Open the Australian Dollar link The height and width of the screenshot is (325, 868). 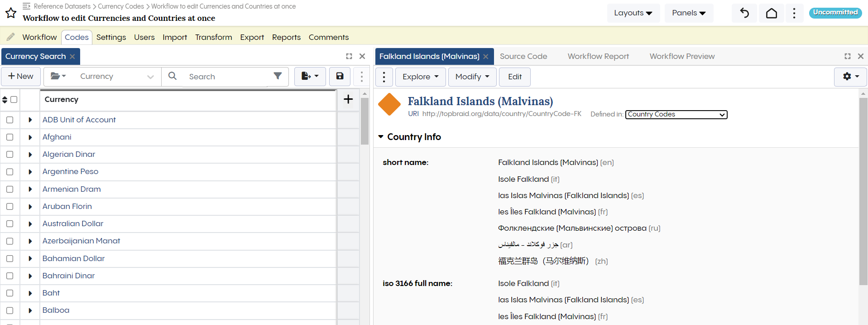pyautogui.click(x=73, y=223)
